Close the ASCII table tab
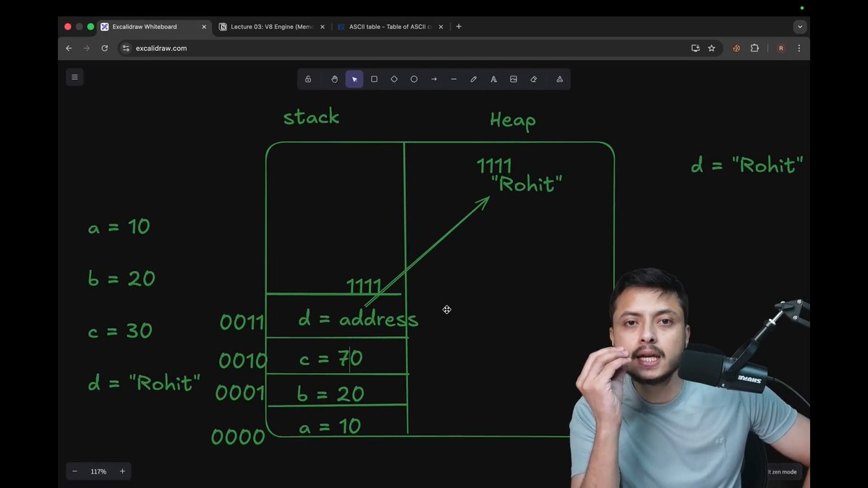This screenshot has width=868, height=488. pos(441,27)
